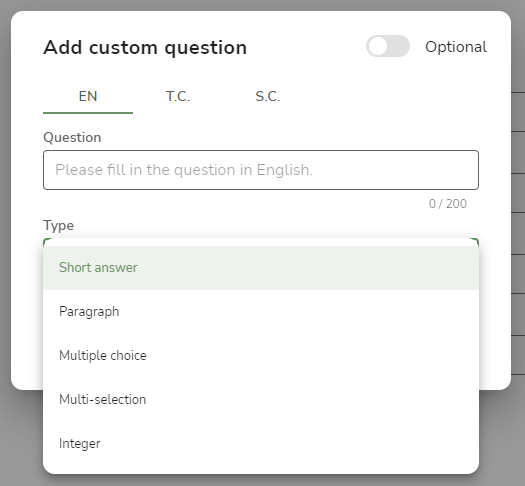Select the S.C. language tab
This screenshot has height=486, width=525.
pyautogui.click(x=268, y=96)
